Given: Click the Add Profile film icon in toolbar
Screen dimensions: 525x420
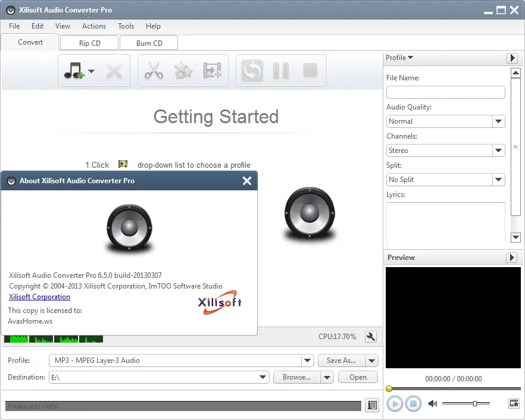Looking at the screenshot, I should pos(212,71).
